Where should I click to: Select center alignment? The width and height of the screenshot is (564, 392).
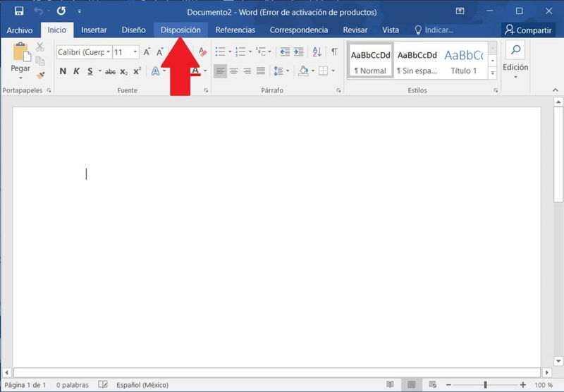point(234,71)
